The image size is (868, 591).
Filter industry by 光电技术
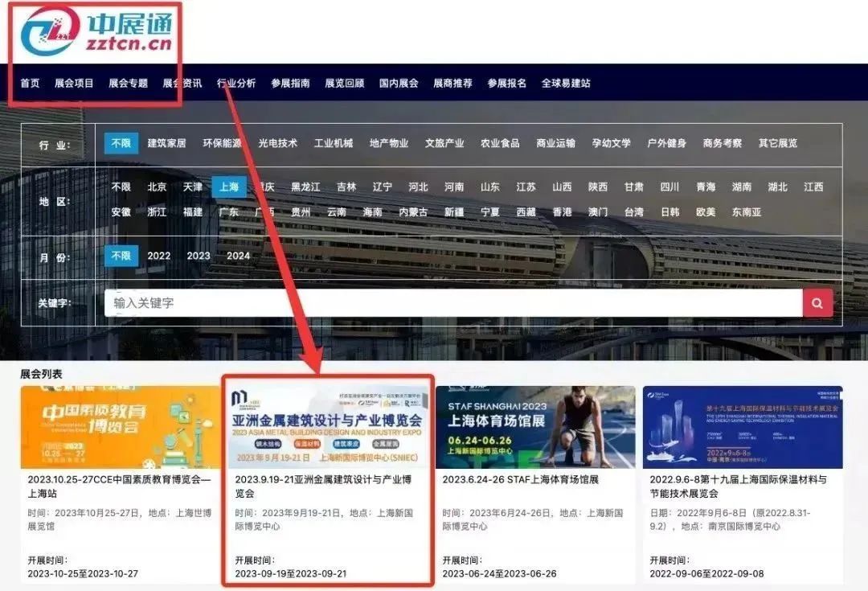tap(278, 143)
